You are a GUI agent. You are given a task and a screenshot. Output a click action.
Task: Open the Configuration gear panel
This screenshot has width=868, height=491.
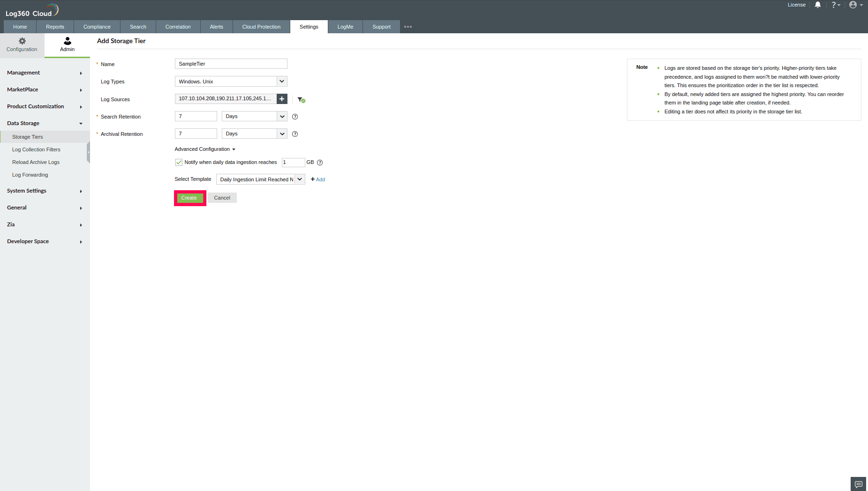coord(22,45)
